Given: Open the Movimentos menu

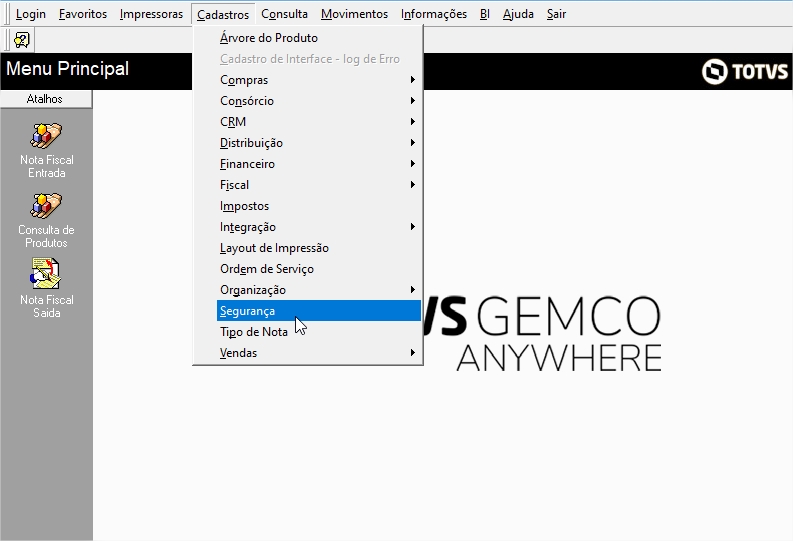Looking at the screenshot, I should tap(354, 14).
